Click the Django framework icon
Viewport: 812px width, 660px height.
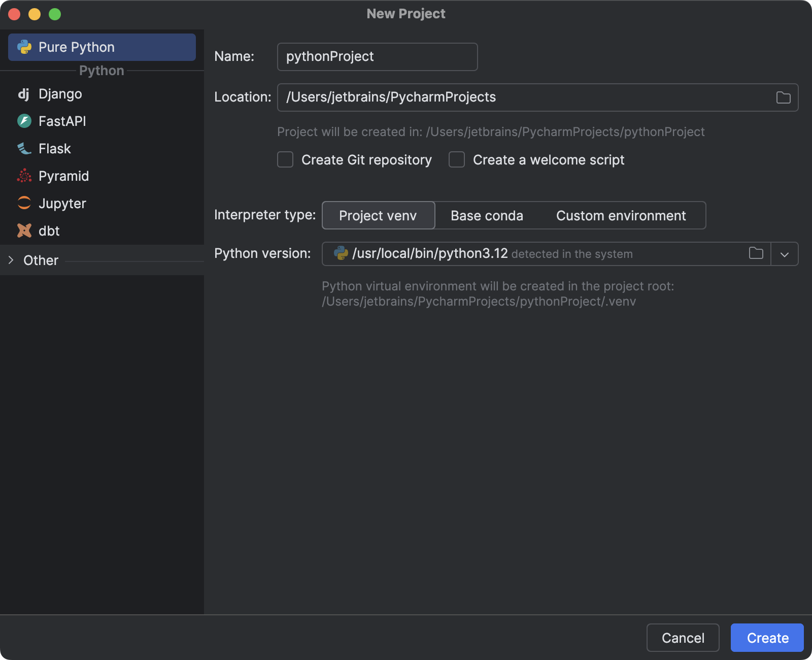(24, 93)
